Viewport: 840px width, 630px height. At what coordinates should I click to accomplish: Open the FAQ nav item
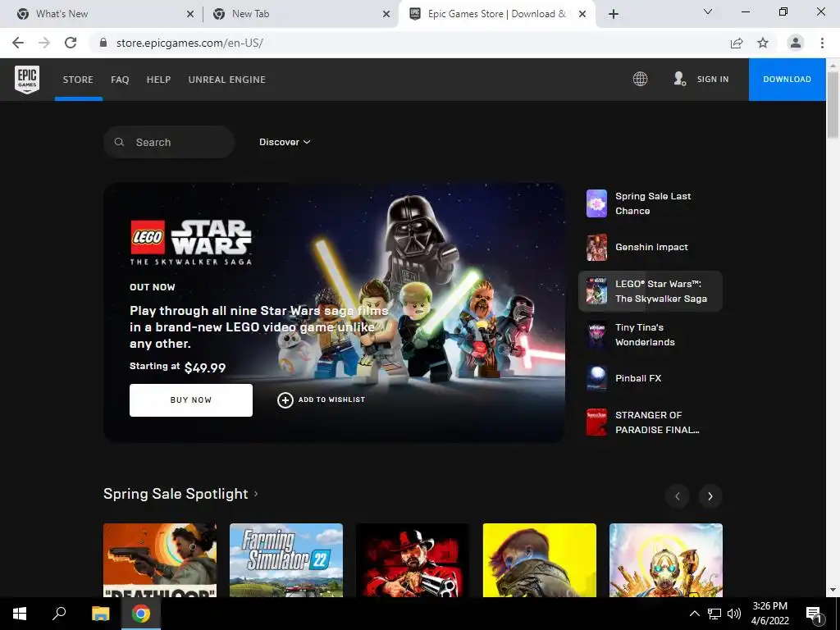click(120, 80)
